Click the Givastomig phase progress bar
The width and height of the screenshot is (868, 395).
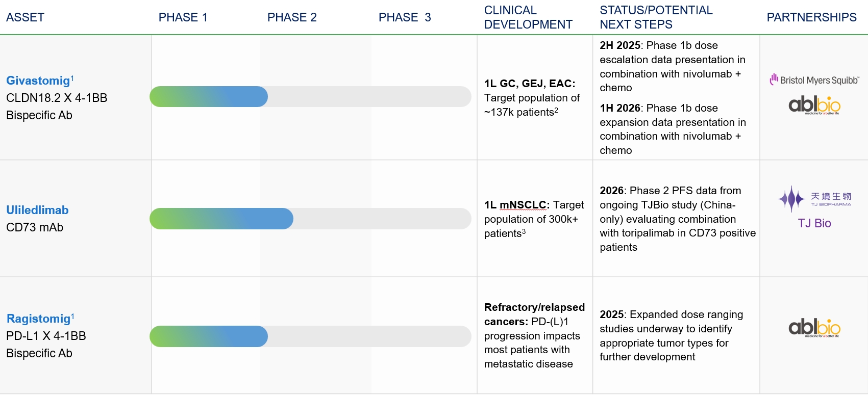click(x=310, y=97)
